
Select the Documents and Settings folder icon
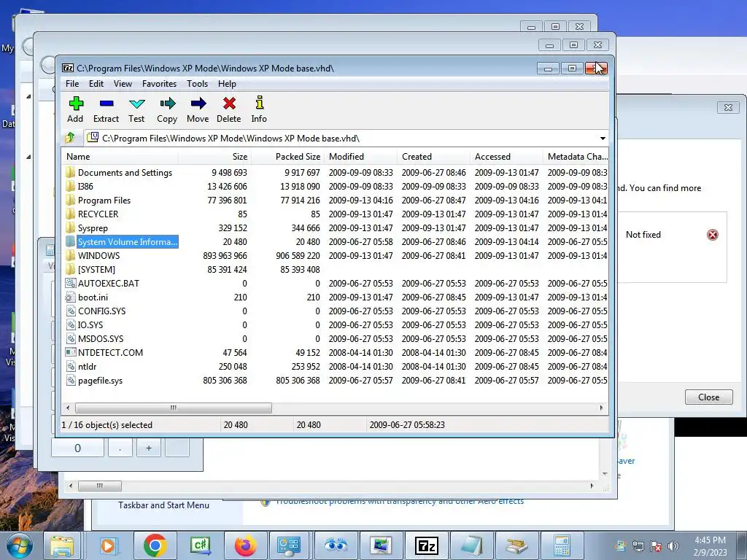click(71, 172)
